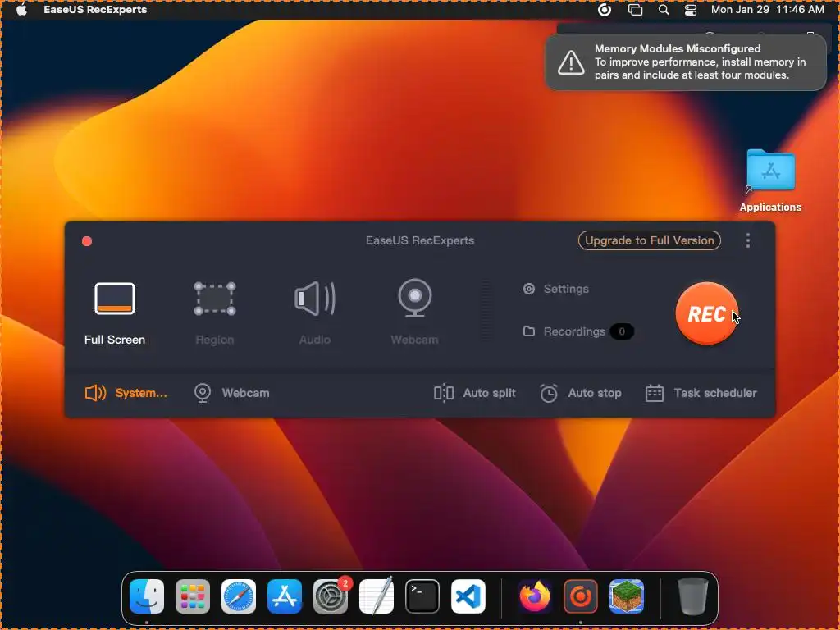840x630 pixels.
Task: Click the Memory Modules Misconfigured notification
Action: [x=686, y=62]
